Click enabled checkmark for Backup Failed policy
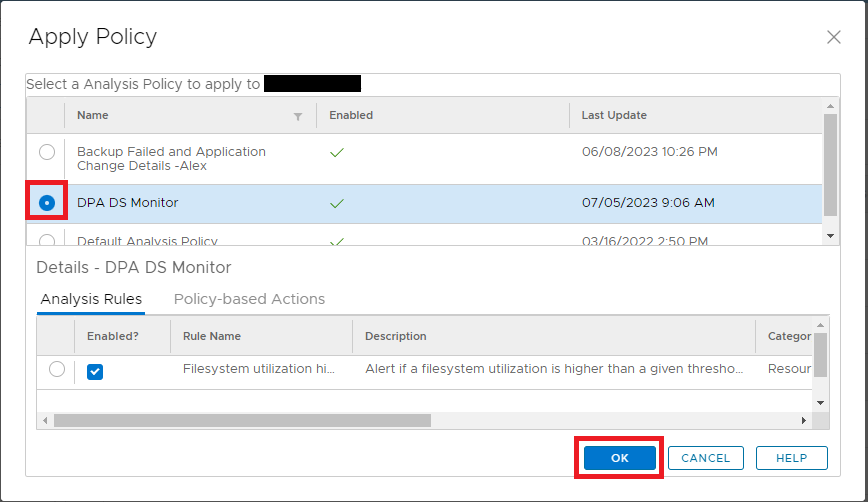Image resolution: width=868 pixels, height=502 pixels. click(x=337, y=153)
